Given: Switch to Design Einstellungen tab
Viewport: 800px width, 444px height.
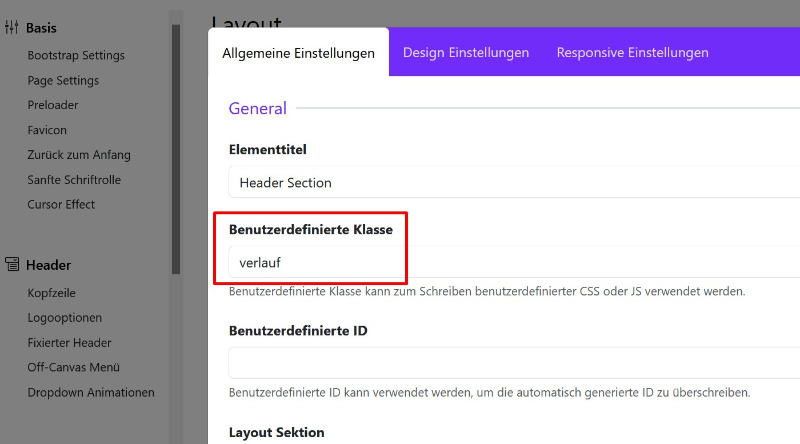Looking at the screenshot, I should [466, 53].
